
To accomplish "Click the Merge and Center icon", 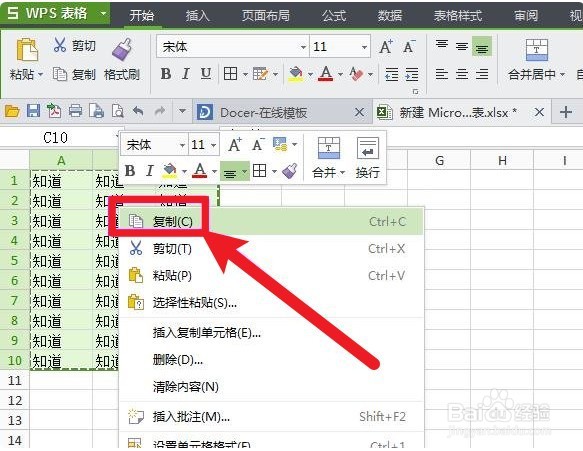I will [x=537, y=50].
